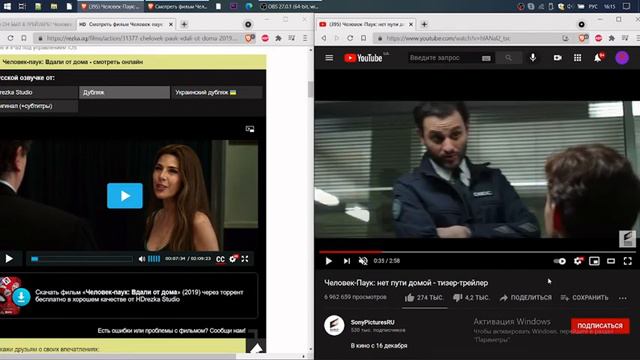Unmute the YouTube player sound
This screenshot has width=640, height=360.
pyautogui.click(x=362, y=261)
